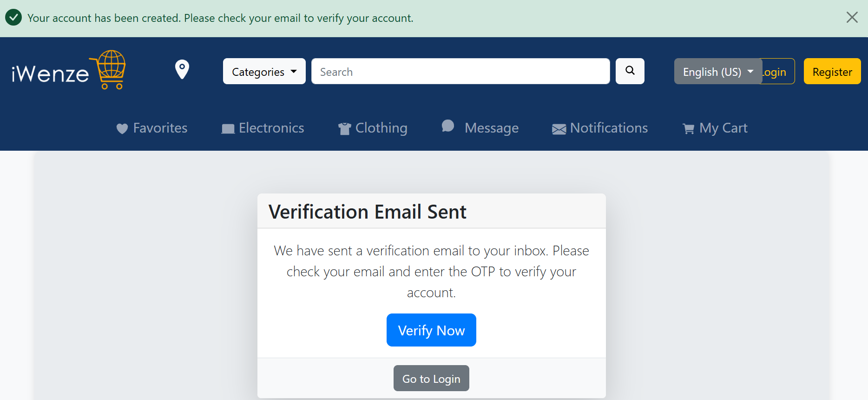Click the My Cart shopping cart icon
Viewport: 868px width, 400px height.
tap(688, 129)
